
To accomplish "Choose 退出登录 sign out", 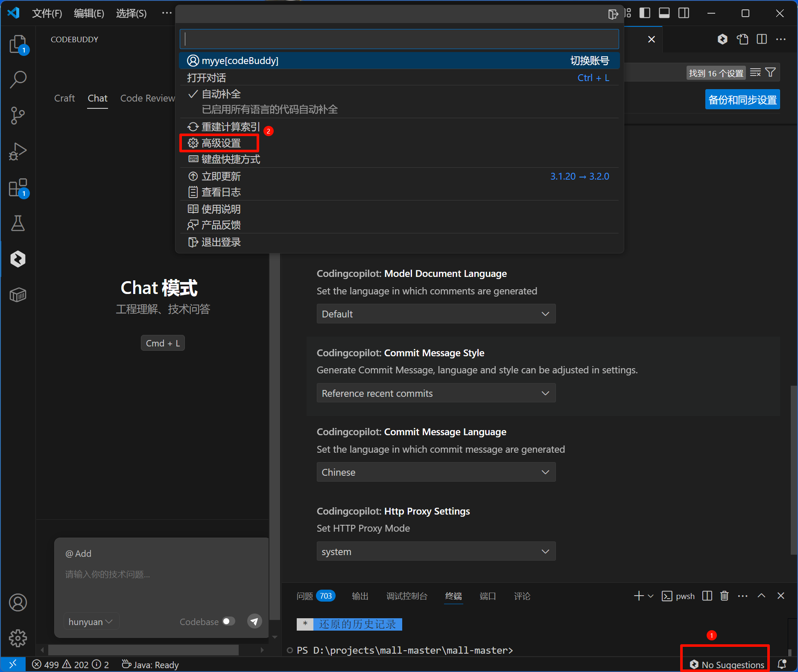I will pos(399,242).
